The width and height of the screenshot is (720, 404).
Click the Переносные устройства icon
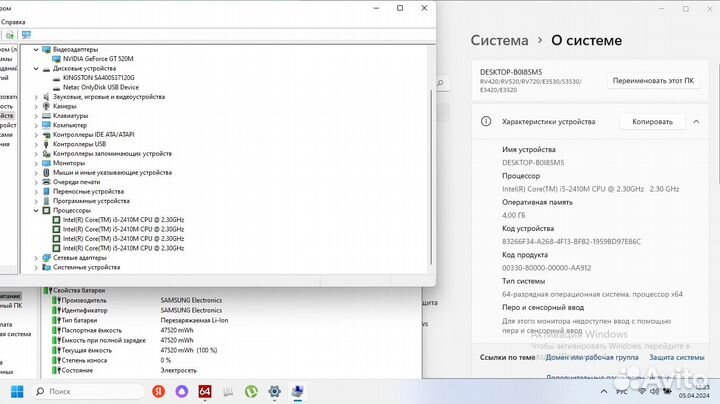[x=46, y=191]
